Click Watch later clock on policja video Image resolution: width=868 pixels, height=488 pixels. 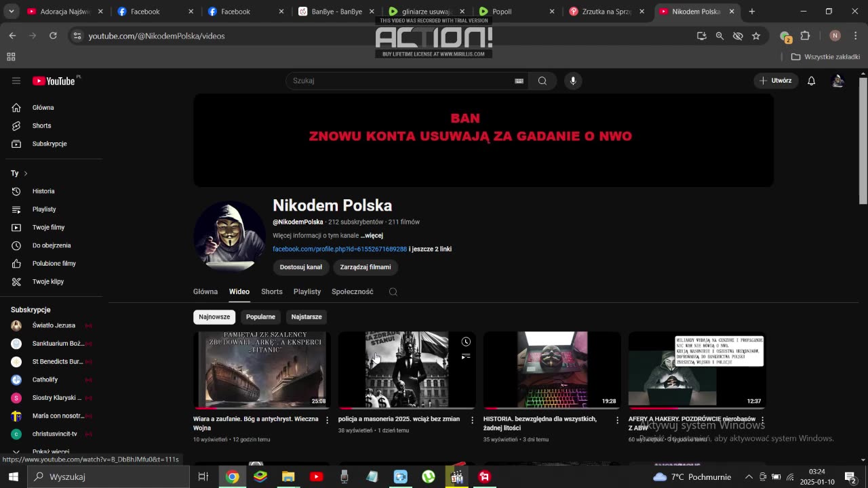[x=466, y=342]
